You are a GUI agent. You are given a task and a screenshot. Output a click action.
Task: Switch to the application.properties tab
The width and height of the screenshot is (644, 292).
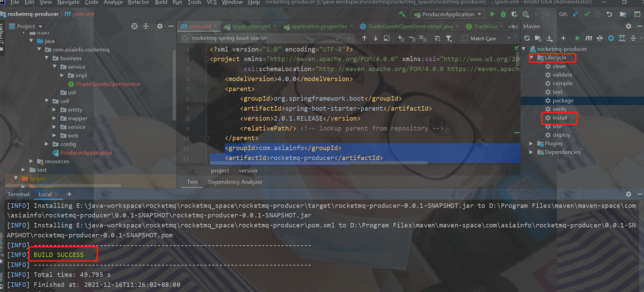[319, 26]
